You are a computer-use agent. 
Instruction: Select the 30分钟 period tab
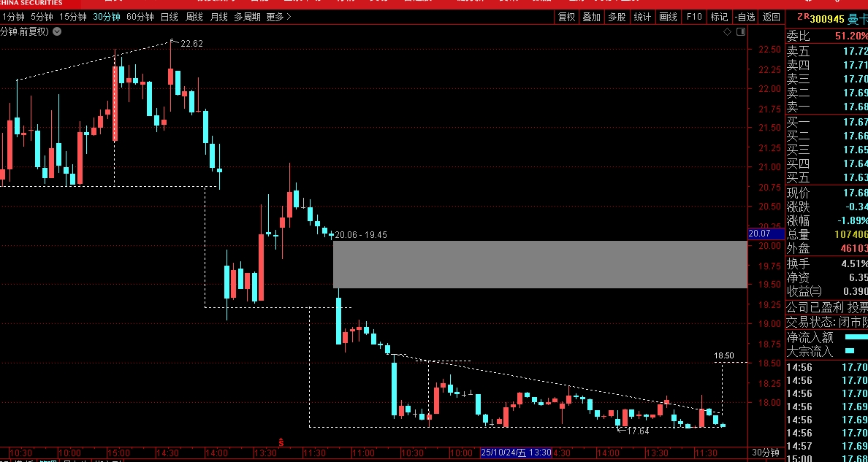[106, 18]
